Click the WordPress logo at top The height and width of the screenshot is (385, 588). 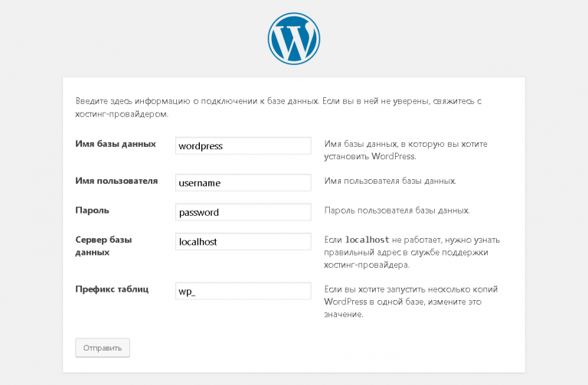(x=294, y=38)
